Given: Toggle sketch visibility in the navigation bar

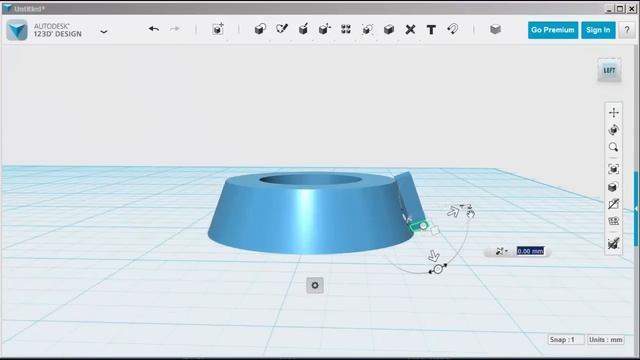Looking at the screenshot, I should pyautogui.click(x=613, y=204).
